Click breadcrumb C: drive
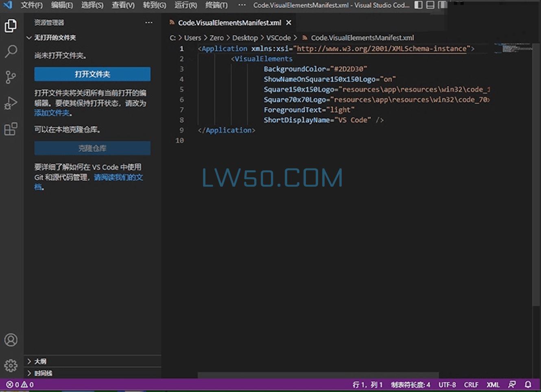This screenshot has height=392, width=541. [x=172, y=38]
